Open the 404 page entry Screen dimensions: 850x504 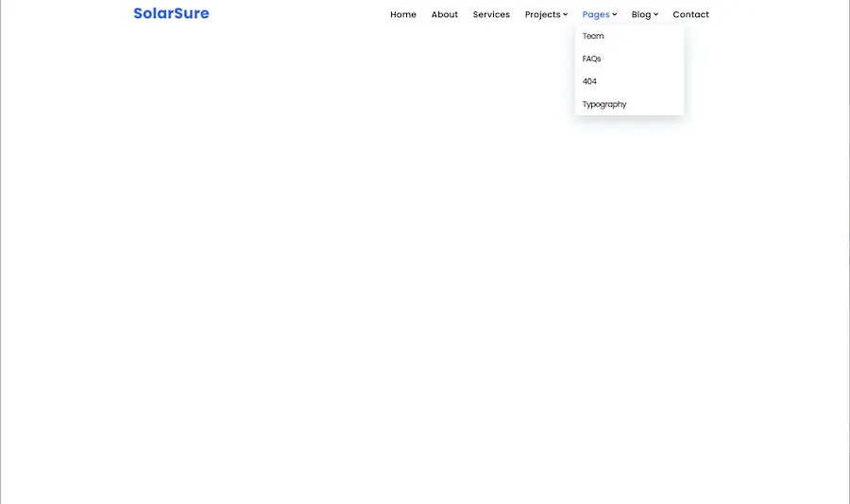tap(629, 81)
